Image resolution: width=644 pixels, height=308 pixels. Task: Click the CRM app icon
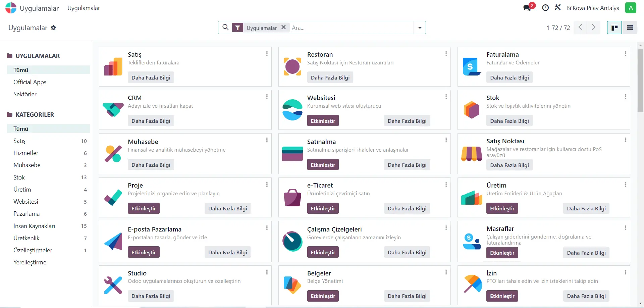click(113, 110)
